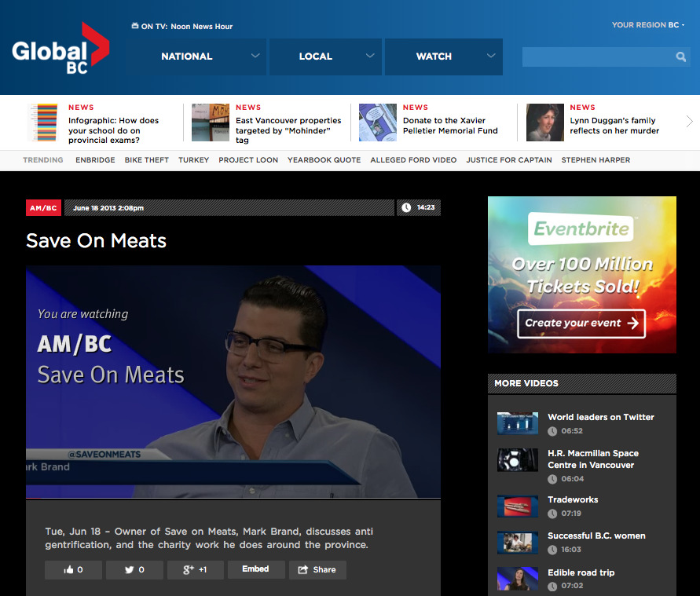700x596 pixels.
Task: Play the Save On Meats video
Action: [233, 382]
